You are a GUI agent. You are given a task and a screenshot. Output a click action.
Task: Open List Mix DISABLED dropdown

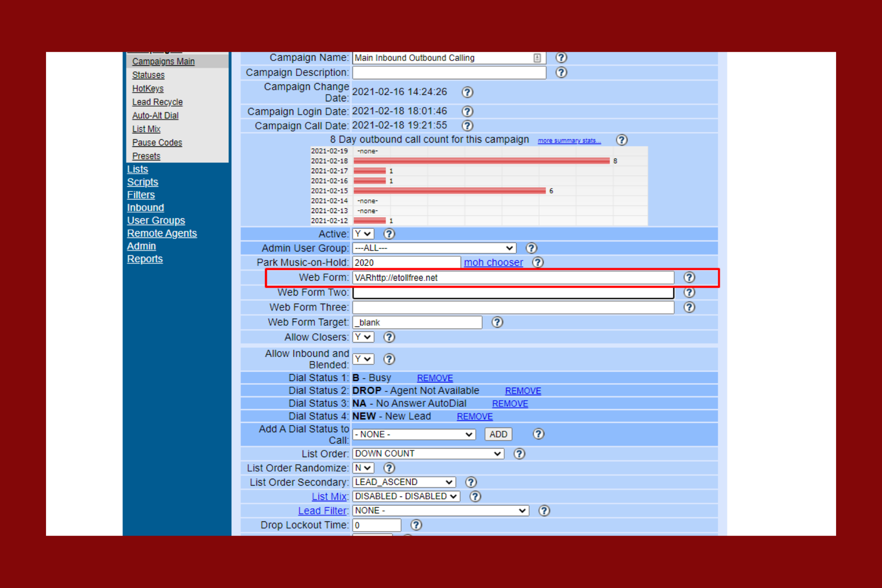click(x=406, y=496)
